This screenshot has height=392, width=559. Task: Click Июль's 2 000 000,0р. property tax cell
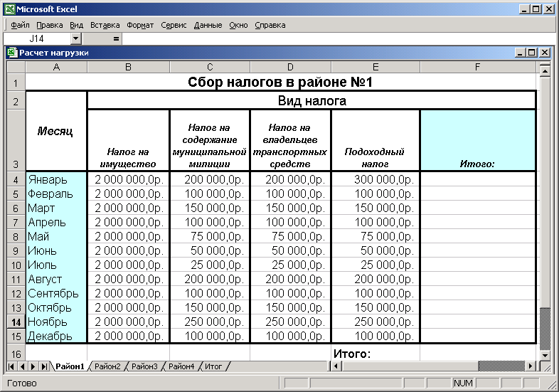coord(128,265)
